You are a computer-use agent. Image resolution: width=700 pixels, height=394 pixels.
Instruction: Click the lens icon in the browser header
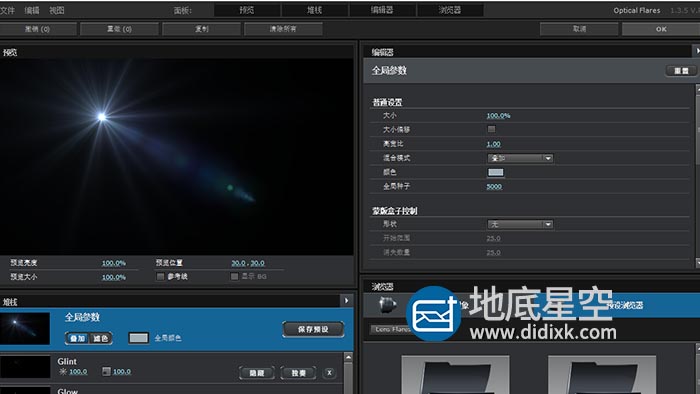(x=387, y=304)
